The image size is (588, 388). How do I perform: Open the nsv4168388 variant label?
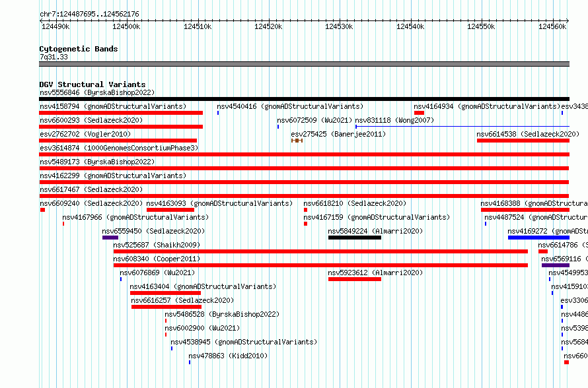(x=534, y=203)
